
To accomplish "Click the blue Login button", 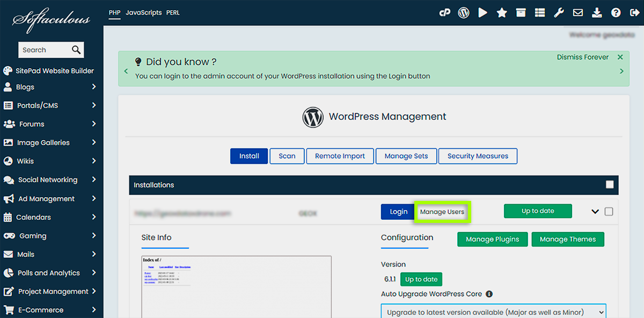I will (x=398, y=212).
